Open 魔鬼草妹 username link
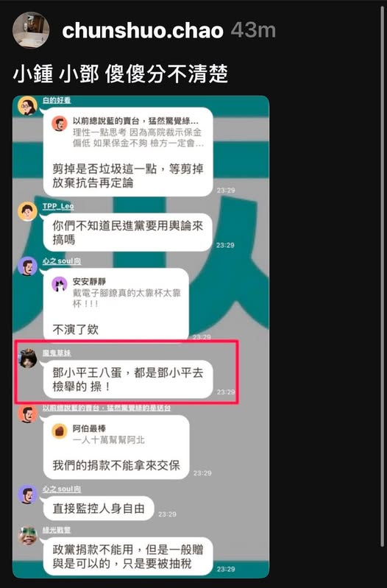Image resolution: width=387 pixels, height=588 pixels. point(57,353)
